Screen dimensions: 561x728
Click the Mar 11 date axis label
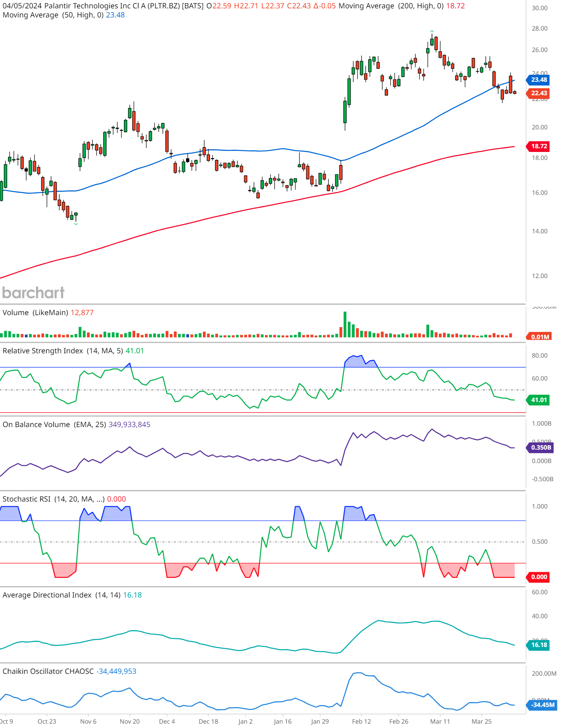[x=440, y=722]
